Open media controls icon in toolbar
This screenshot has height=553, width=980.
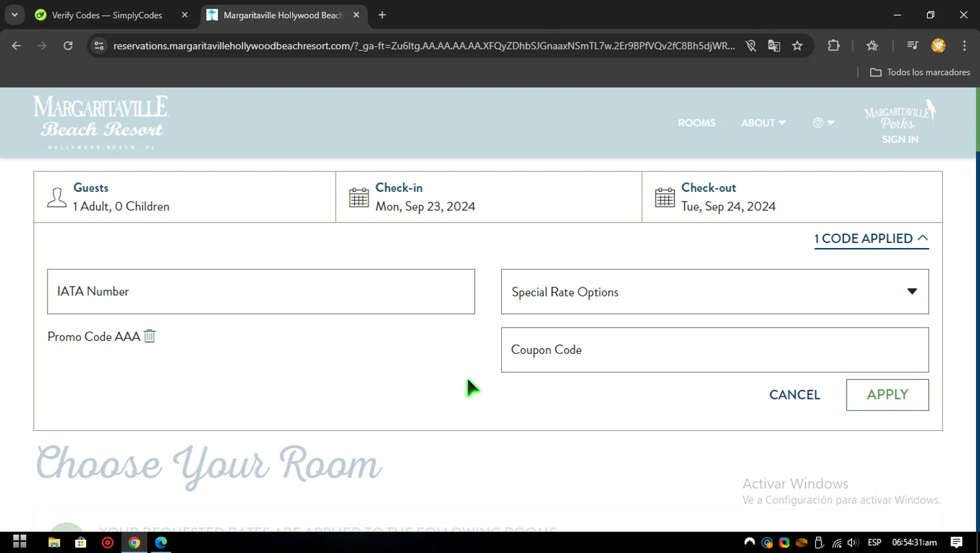tap(913, 46)
